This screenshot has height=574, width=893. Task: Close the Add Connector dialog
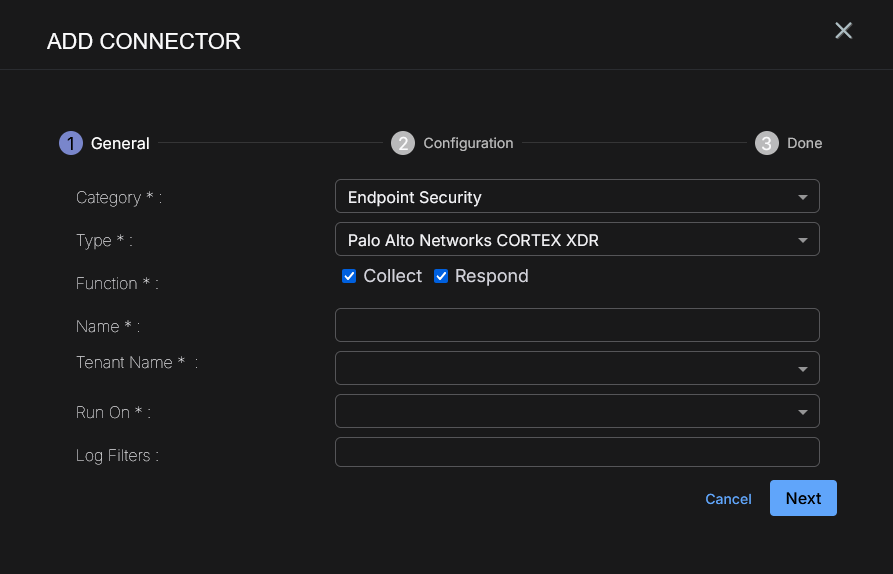pyautogui.click(x=843, y=31)
